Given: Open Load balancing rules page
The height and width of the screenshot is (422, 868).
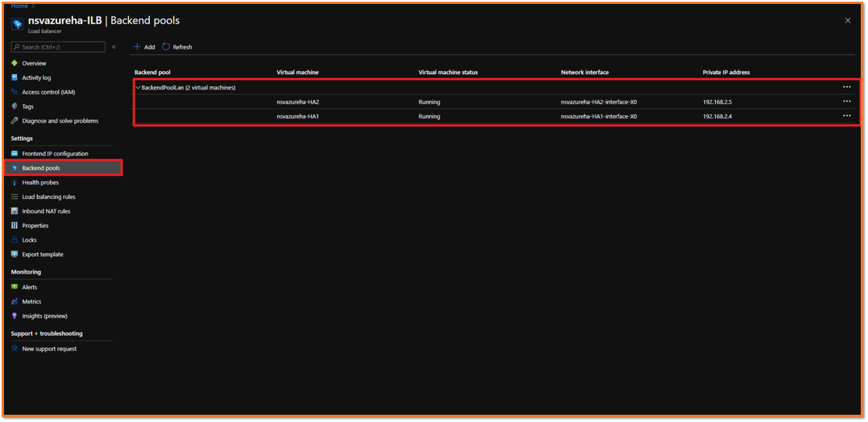Looking at the screenshot, I should click(x=49, y=197).
